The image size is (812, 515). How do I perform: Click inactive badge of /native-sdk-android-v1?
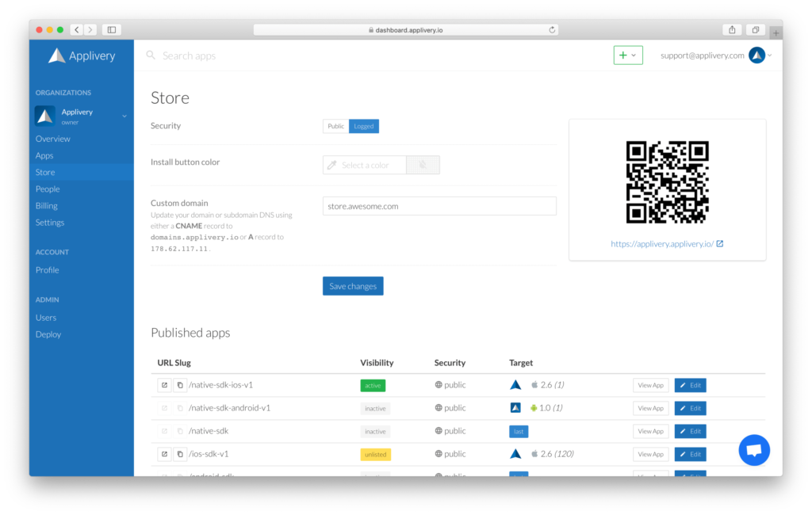pyautogui.click(x=375, y=408)
